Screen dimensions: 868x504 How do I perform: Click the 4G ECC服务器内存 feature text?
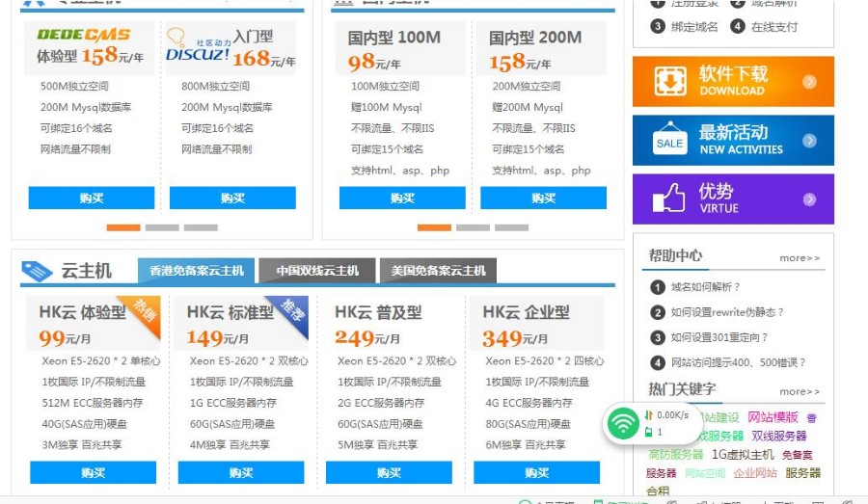click(529, 403)
